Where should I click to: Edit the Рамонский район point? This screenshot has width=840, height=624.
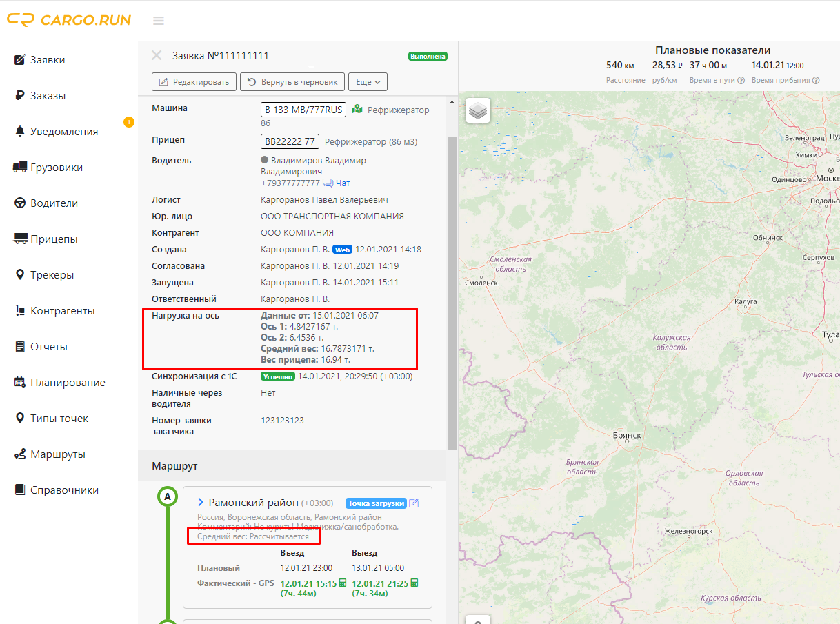click(x=414, y=503)
